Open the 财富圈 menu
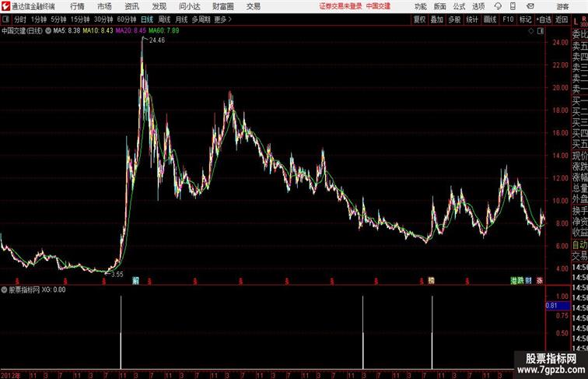This screenshot has width=588, height=379. coord(223,6)
